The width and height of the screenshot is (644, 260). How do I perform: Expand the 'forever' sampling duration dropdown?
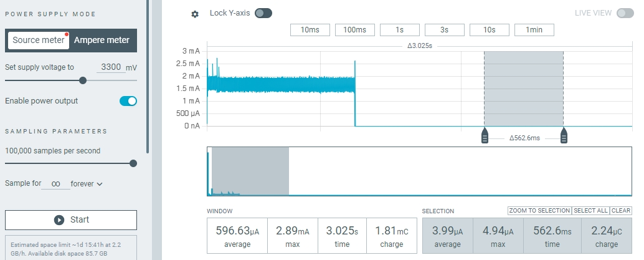tap(87, 184)
